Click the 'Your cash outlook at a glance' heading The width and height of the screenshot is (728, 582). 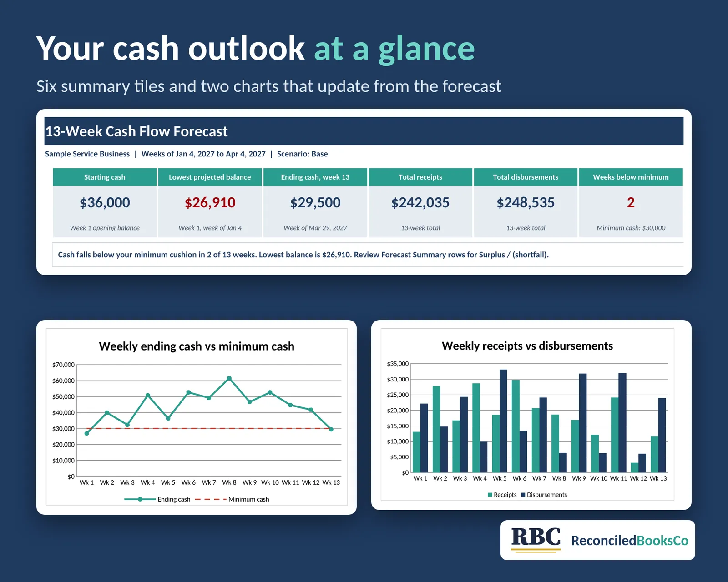click(256, 49)
